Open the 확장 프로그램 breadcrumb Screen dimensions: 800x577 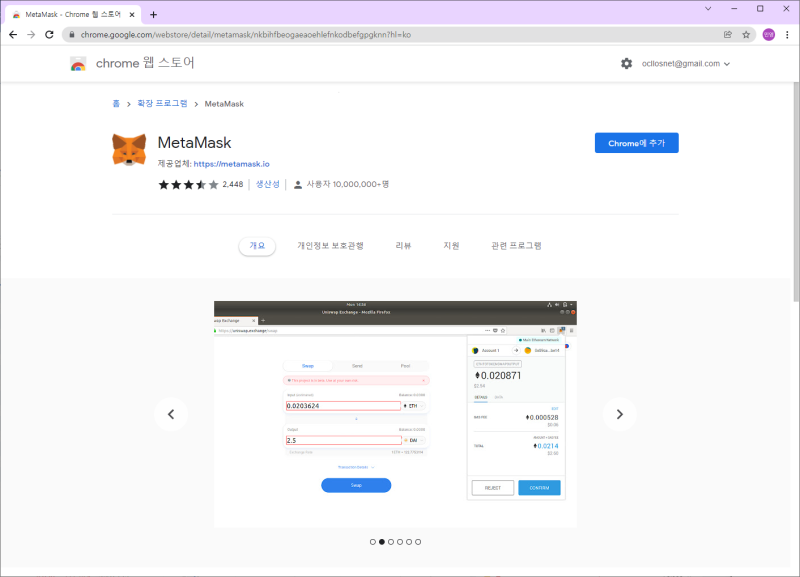[x=162, y=104]
